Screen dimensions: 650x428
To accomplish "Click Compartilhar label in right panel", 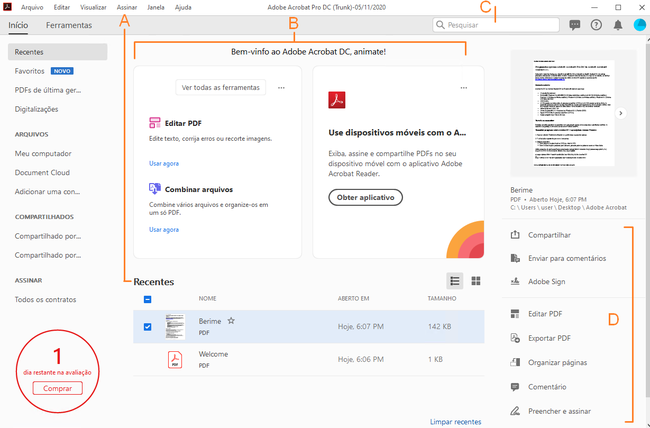I will [x=549, y=235].
